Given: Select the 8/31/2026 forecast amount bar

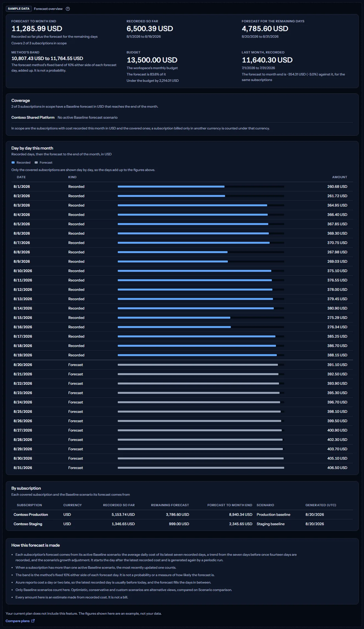Looking at the screenshot, I should [201, 468].
